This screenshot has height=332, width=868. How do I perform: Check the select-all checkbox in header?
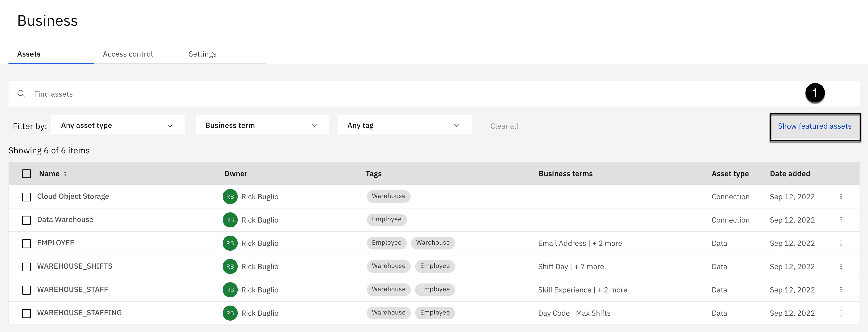26,174
